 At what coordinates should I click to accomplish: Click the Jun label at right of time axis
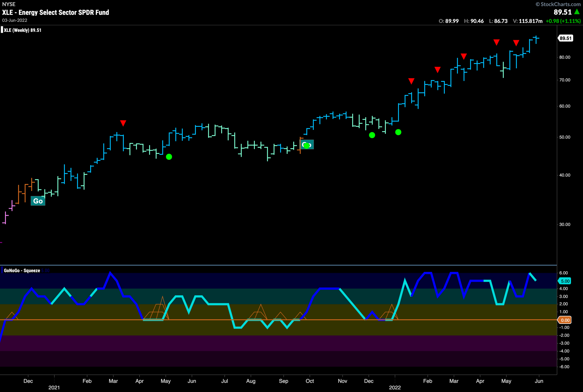[x=539, y=381]
